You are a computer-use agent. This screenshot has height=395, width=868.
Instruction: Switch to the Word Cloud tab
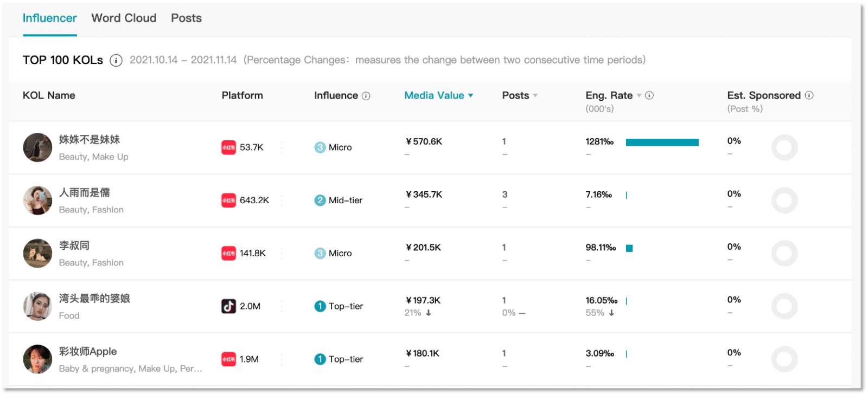click(x=124, y=18)
